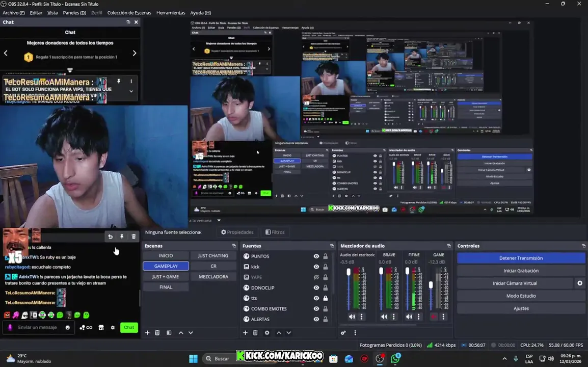This screenshot has width=588, height=367.
Task: Delete selected scene using Escenas trash icon
Action: click(157, 333)
